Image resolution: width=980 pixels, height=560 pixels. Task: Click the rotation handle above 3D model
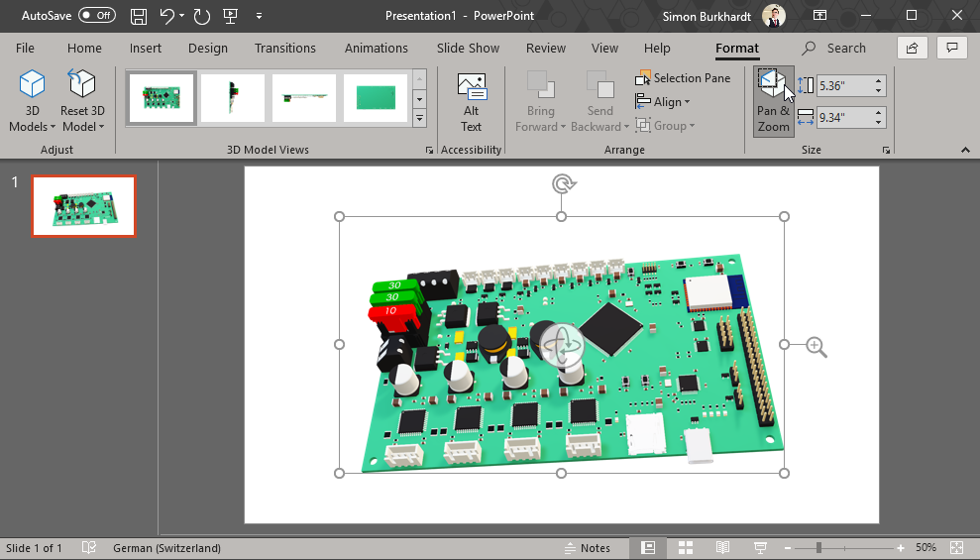pos(564,183)
